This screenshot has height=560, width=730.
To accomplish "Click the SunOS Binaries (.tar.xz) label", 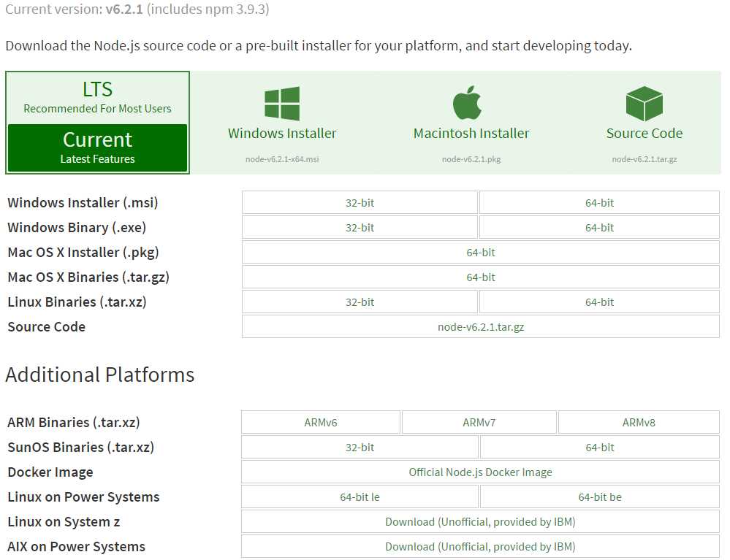I will click(80, 448).
